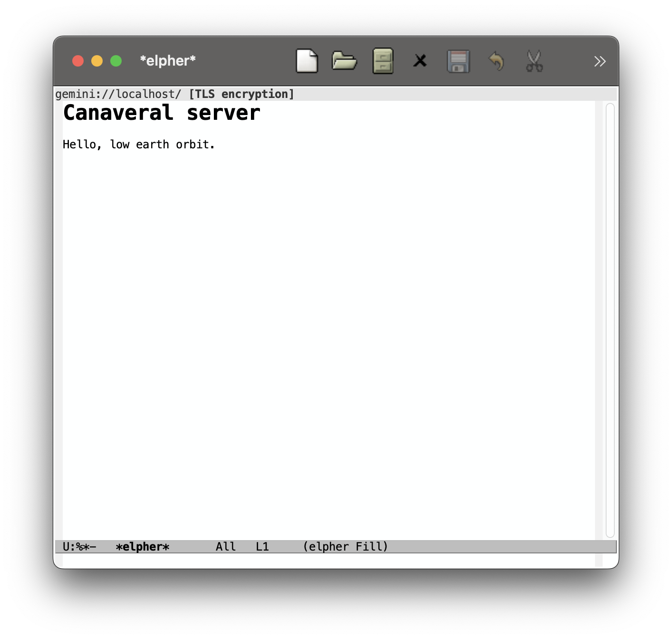Click the vertical scrollbar on the right

610,320
